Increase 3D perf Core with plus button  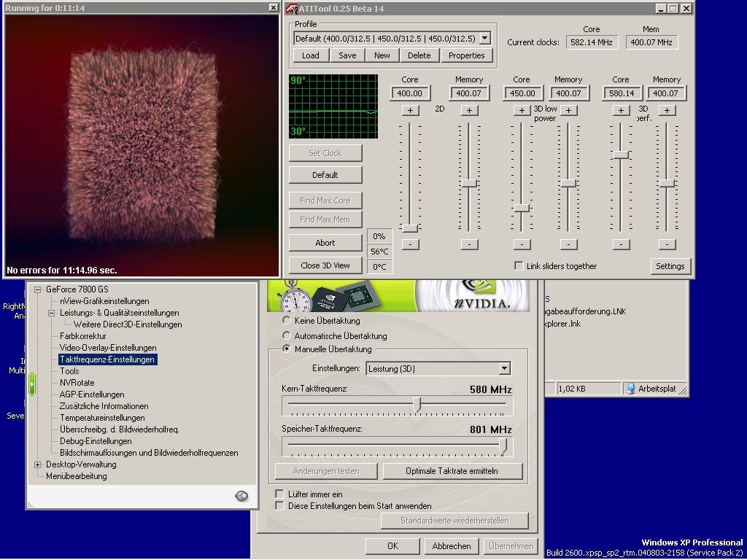click(x=621, y=111)
